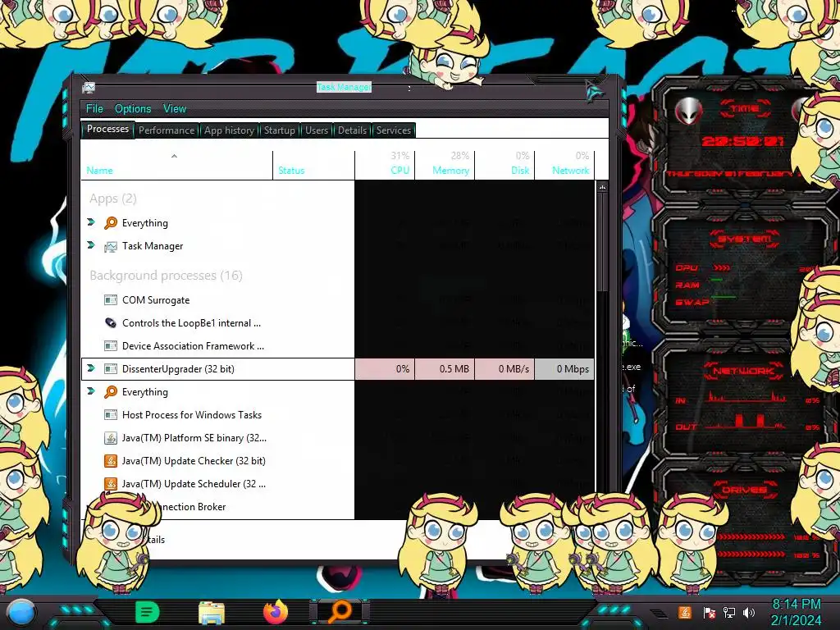Click the Java update tray icon

click(684, 612)
